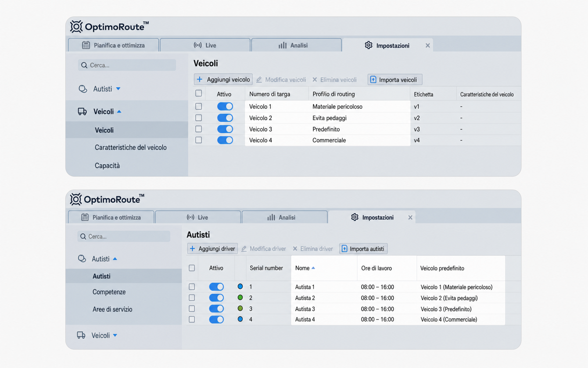Screen dimensions: 588x368
Task: Click the broadcast icon on the top Live tab
Action: coord(198,45)
